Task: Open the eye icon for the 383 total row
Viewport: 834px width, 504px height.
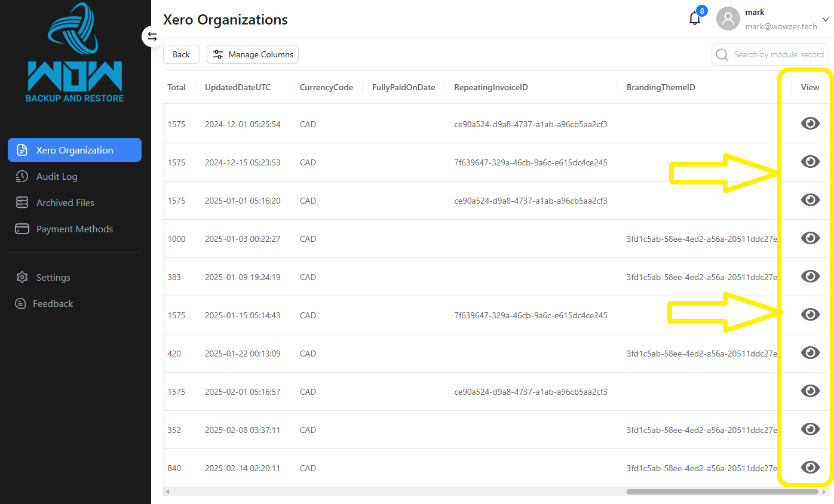Action: [810, 276]
